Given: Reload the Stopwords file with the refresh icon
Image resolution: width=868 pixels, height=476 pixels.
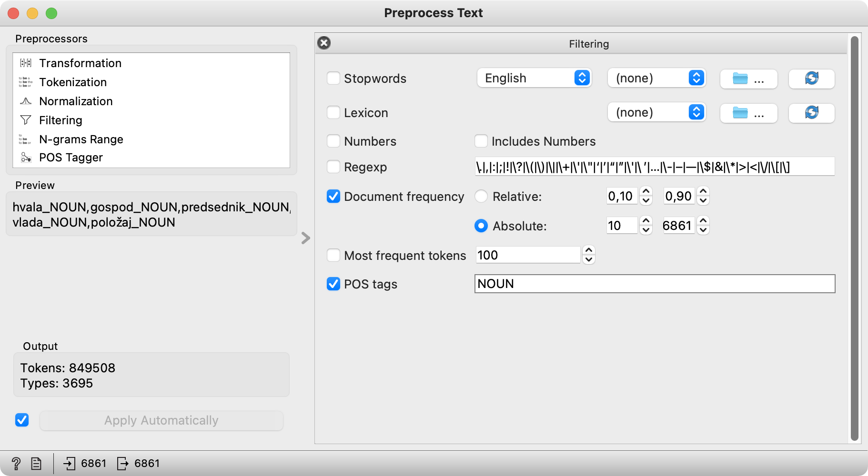Looking at the screenshot, I should [811, 79].
